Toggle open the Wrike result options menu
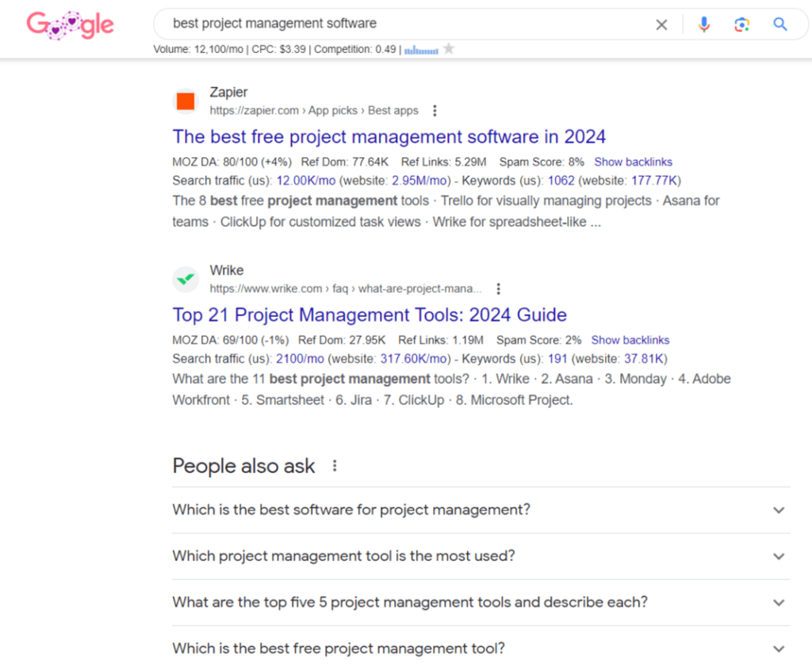This screenshot has height=665, width=812. click(498, 289)
